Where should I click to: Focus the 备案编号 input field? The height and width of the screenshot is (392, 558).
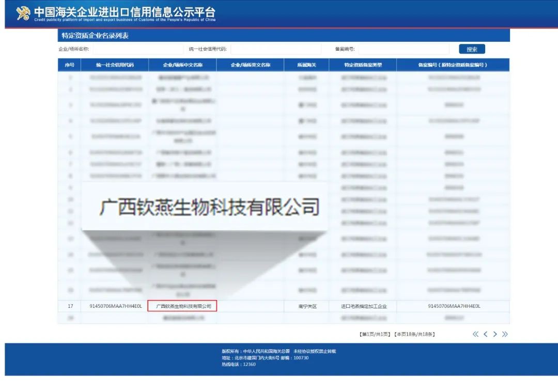tap(404, 49)
